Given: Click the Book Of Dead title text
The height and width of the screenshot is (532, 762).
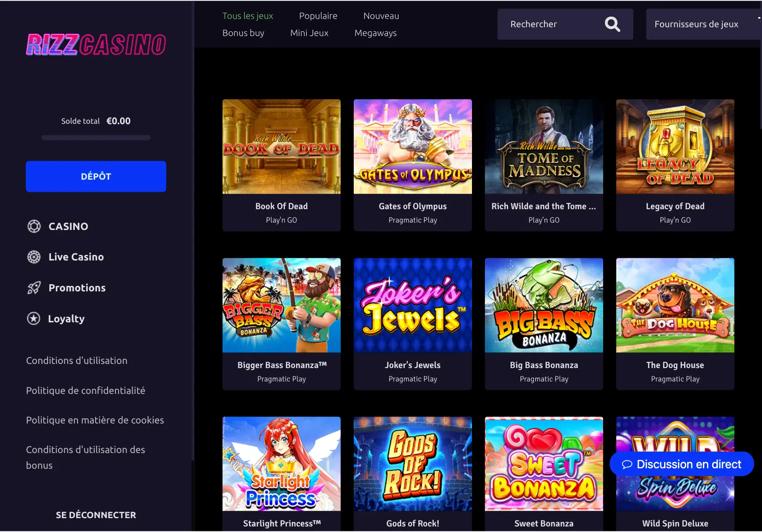Looking at the screenshot, I should click(x=282, y=206).
